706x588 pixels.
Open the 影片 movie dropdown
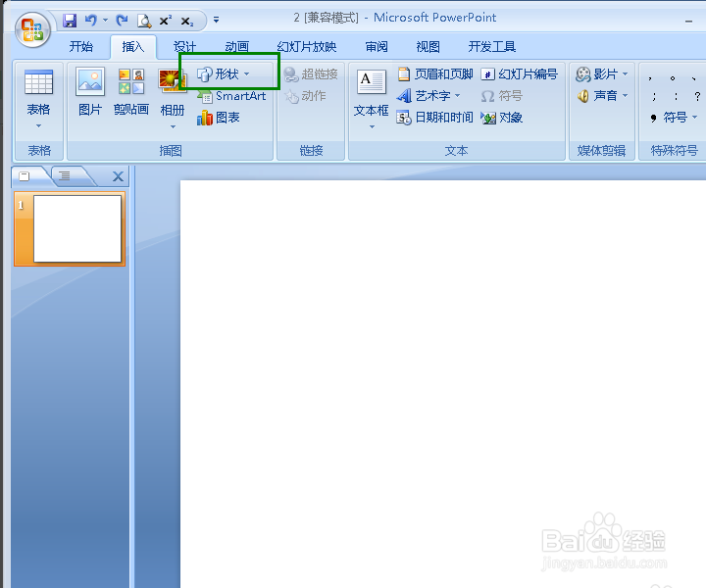(x=601, y=73)
